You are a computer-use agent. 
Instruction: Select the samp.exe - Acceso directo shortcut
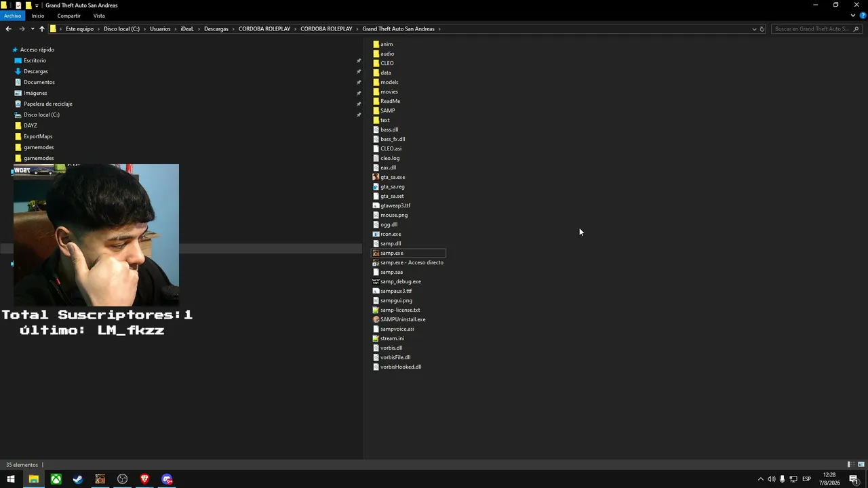click(412, 262)
